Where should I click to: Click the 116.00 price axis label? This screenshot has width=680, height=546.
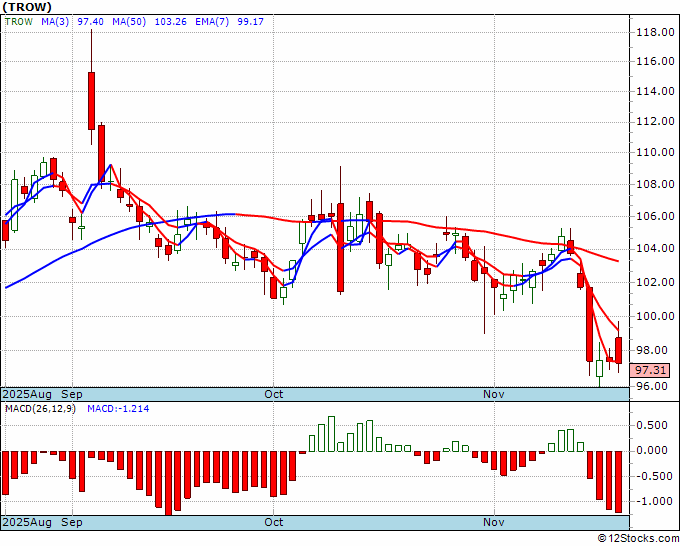tap(655, 62)
